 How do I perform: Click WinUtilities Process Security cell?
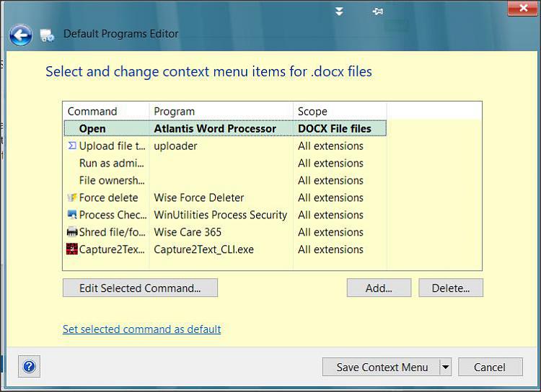[x=221, y=215]
